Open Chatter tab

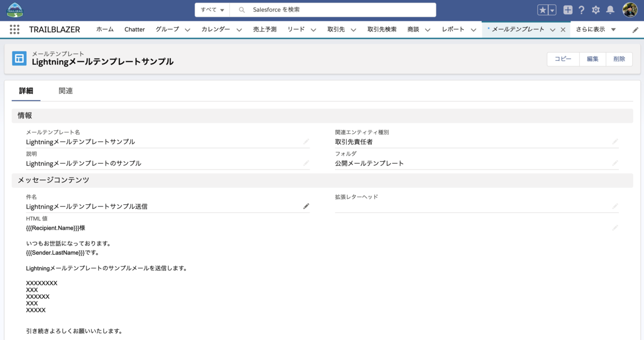(x=135, y=29)
